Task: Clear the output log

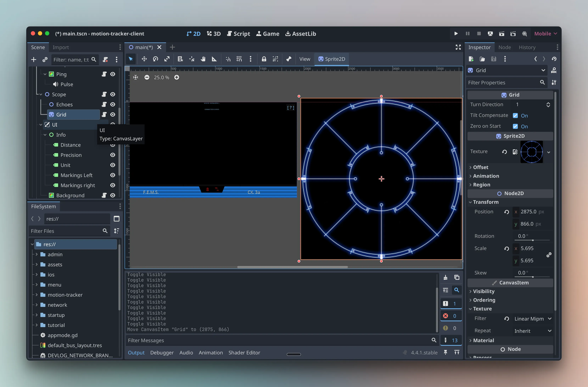Action: [x=445, y=277]
